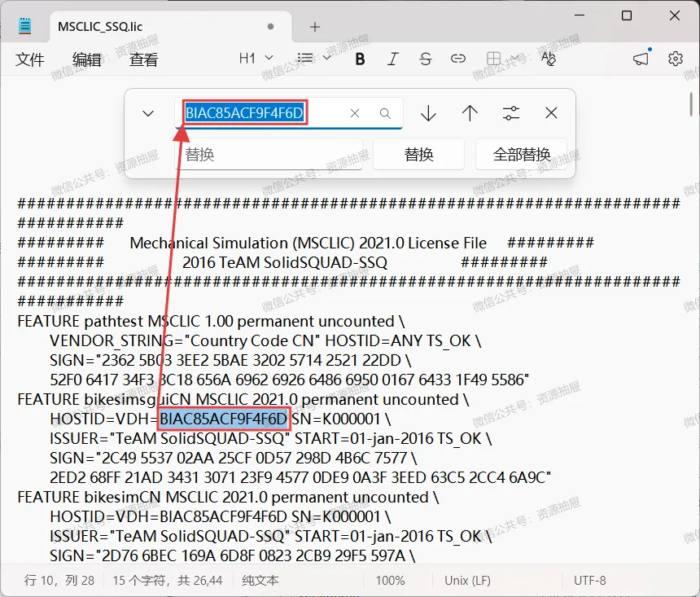Screen dimensions: 700x597
Task: Click '2016 TeAM SolidSQUAD-SSQ' header line
Action: (285, 262)
